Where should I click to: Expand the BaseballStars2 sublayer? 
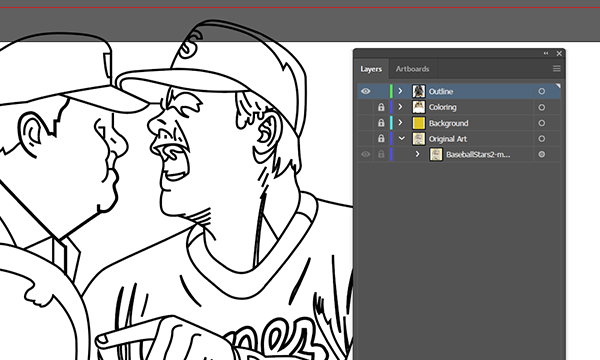click(x=417, y=154)
